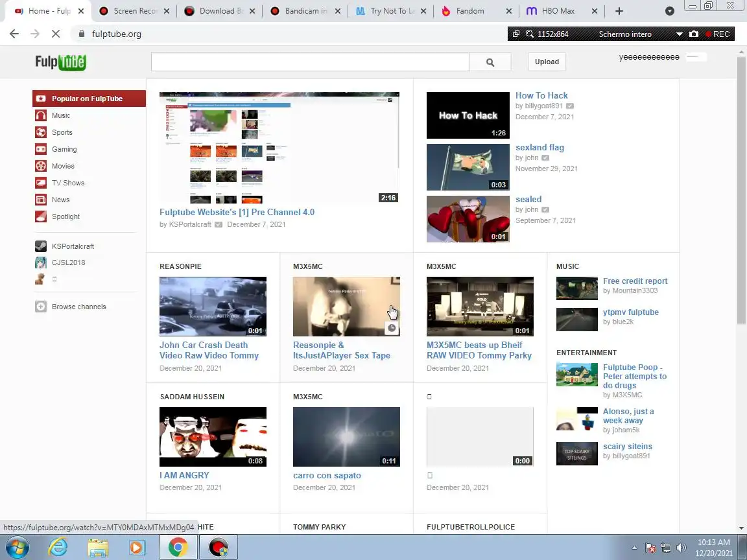This screenshot has height=560, width=747.
Task: Open John Car Crash video thumbnail
Action: 213,306
